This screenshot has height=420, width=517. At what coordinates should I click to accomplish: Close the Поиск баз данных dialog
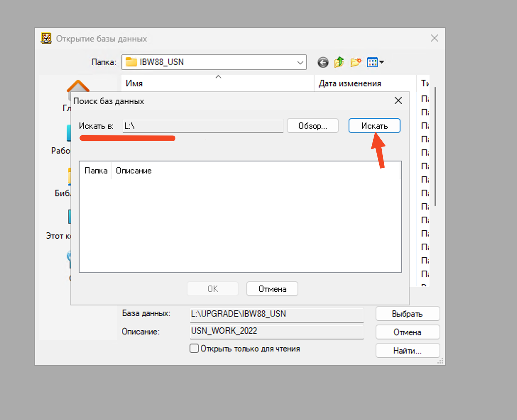pyautogui.click(x=398, y=101)
